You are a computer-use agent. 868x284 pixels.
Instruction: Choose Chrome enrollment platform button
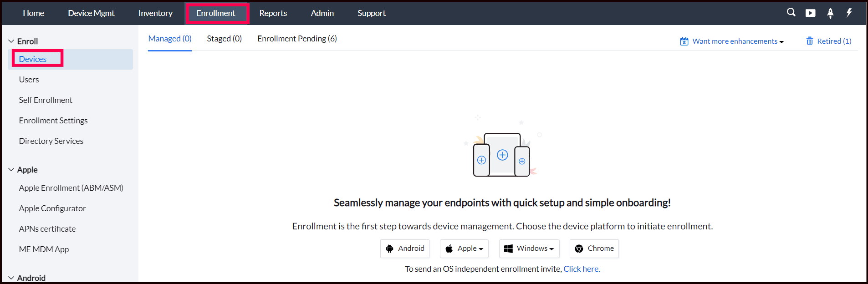coord(594,248)
